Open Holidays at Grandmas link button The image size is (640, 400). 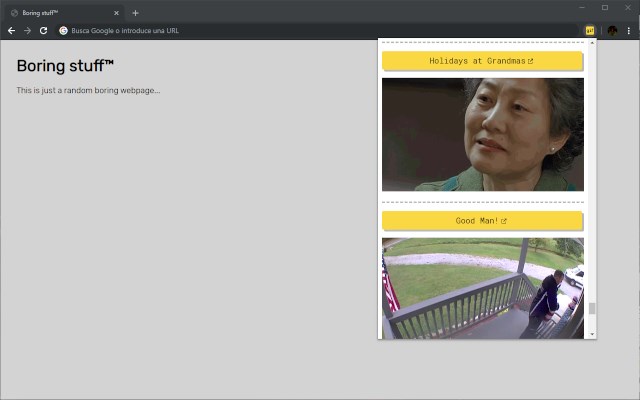482,61
